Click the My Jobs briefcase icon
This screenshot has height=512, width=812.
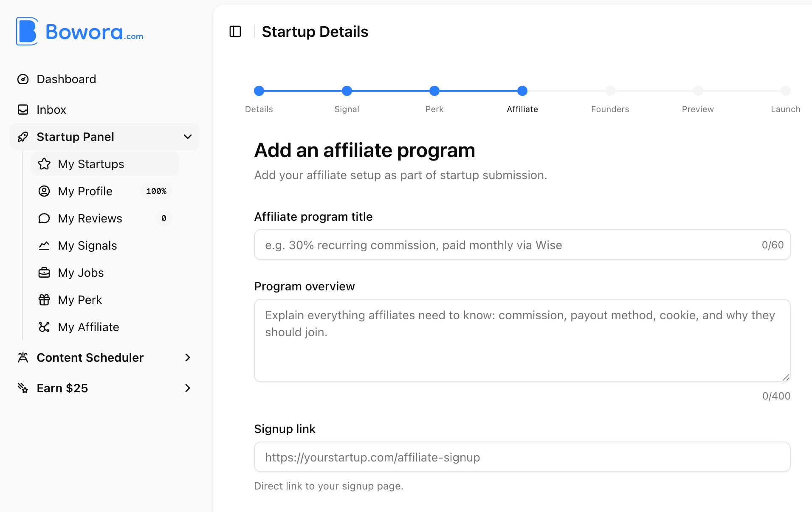[44, 273]
